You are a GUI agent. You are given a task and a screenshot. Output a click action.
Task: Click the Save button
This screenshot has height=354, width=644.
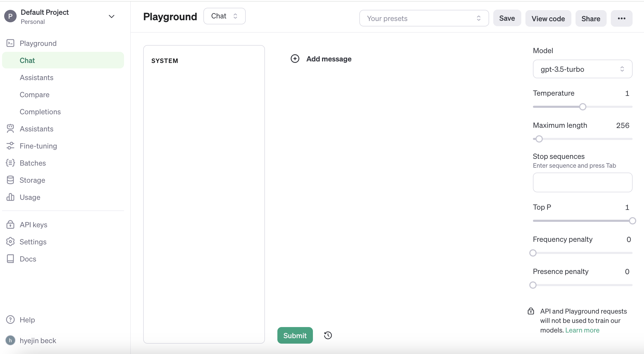507,18
